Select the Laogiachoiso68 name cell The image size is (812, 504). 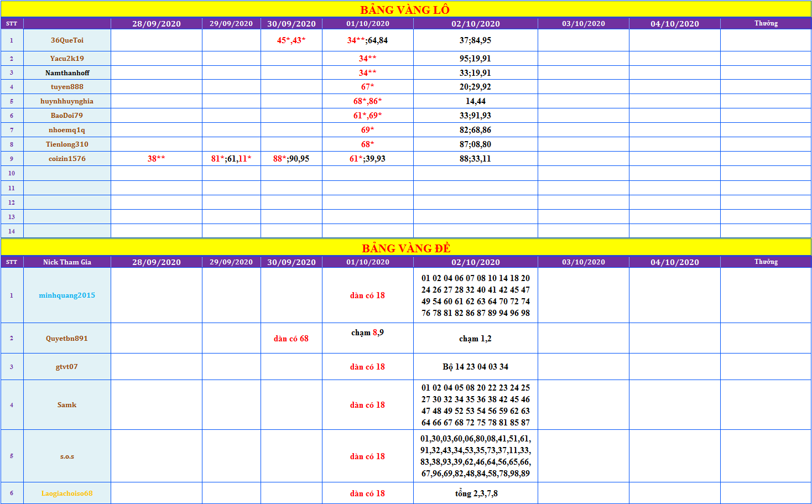[x=67, y=493]
